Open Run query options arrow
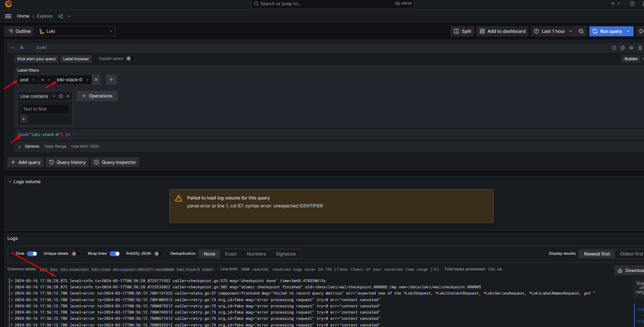 click(x=628, y=31)
